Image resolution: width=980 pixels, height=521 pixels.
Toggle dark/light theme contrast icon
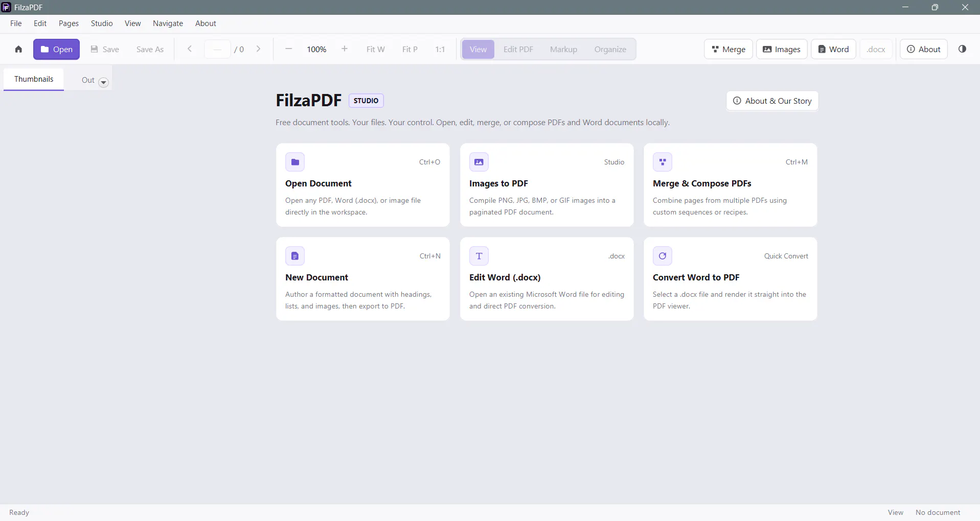pos(962,49)
